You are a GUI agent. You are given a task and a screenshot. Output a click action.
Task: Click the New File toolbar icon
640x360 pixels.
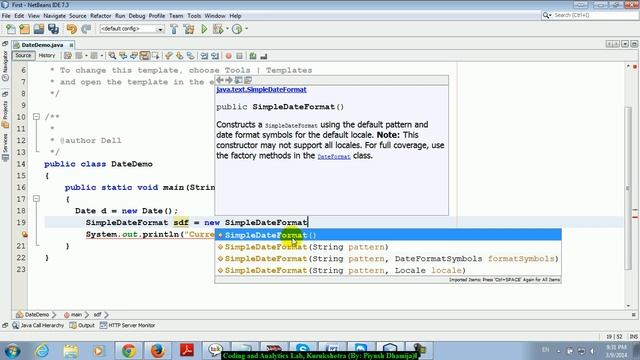[11, 29]
